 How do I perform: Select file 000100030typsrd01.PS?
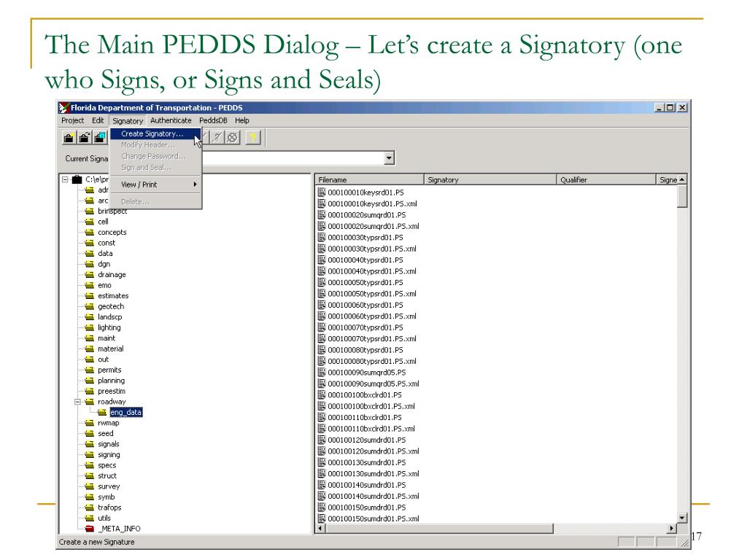pyautogui.click(x=365, y=237)
